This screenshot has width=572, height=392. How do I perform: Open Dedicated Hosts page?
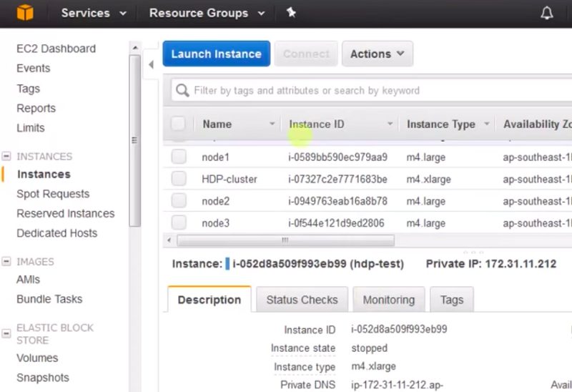[x=57, y=233]
